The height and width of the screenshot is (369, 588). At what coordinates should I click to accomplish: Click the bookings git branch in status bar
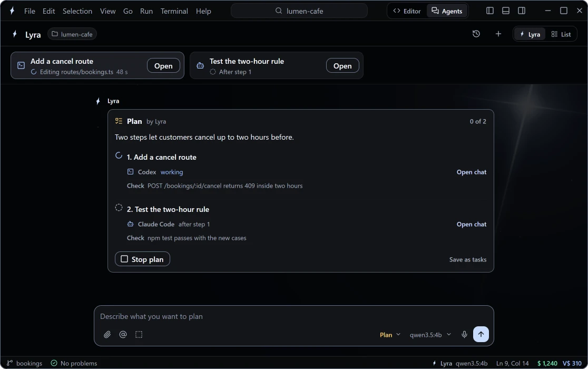(x=24, y=363)
